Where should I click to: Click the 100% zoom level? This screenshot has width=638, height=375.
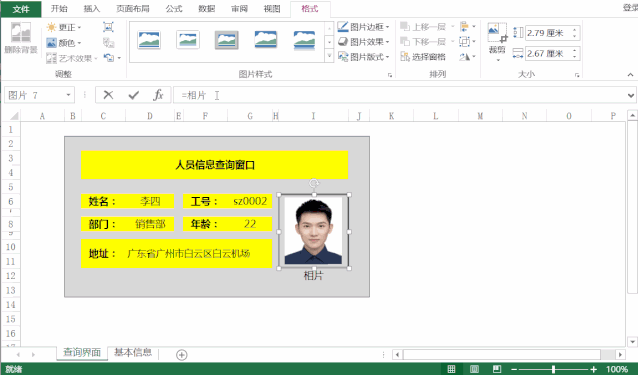pos(617,369)
